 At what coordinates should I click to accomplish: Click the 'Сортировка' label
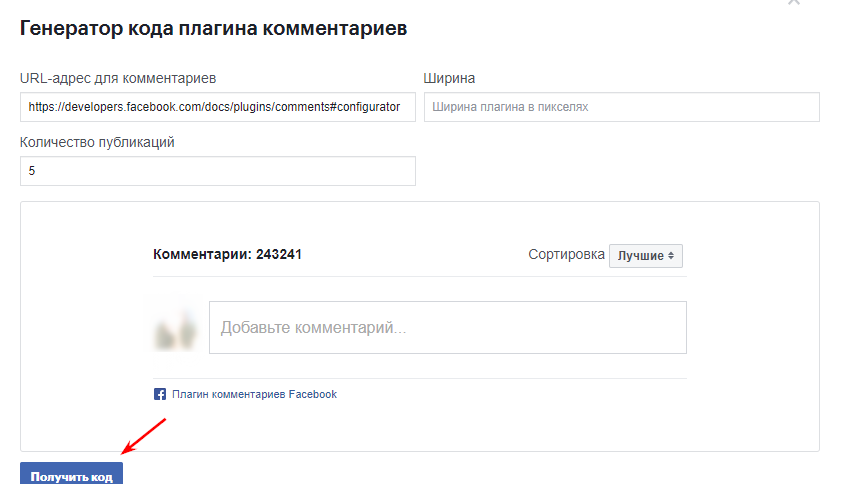566,254
